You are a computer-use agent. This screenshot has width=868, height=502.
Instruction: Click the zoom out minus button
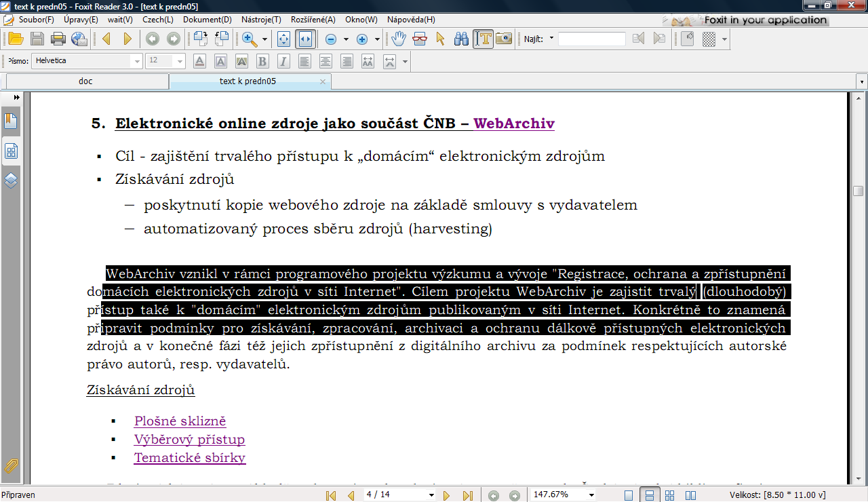click(x=331, y=39)
